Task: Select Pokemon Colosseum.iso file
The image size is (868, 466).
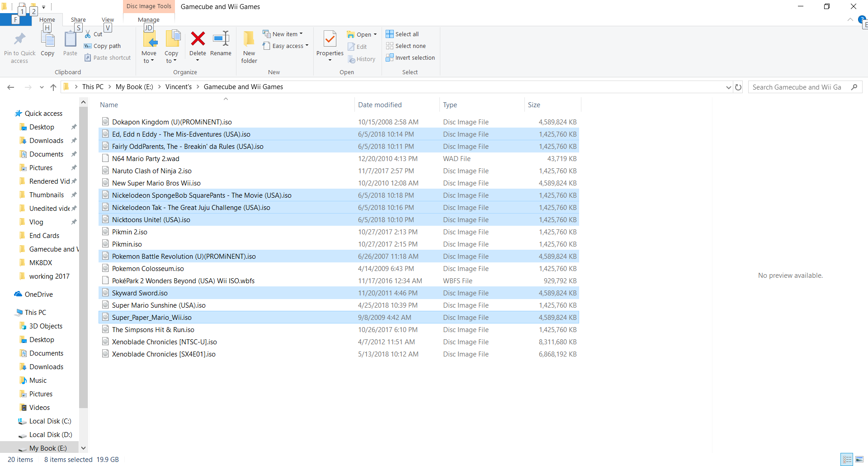Action: (339, 269)
